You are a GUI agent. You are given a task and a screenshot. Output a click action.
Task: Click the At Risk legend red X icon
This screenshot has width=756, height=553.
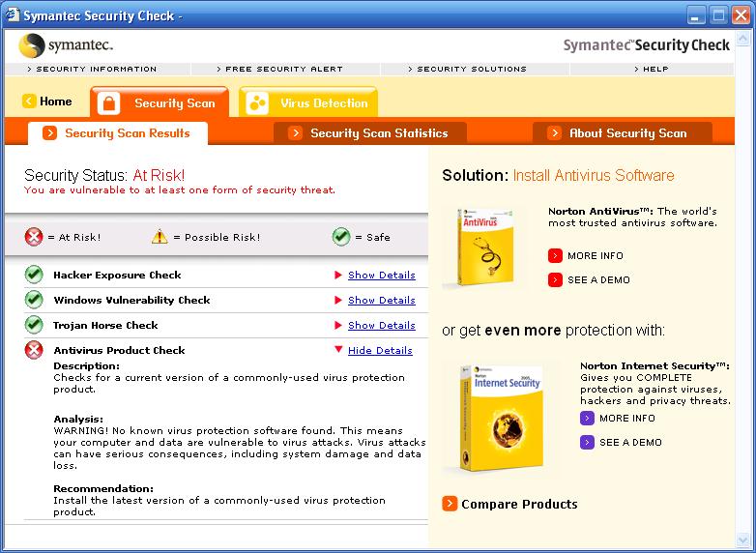(x=34, y=237)
